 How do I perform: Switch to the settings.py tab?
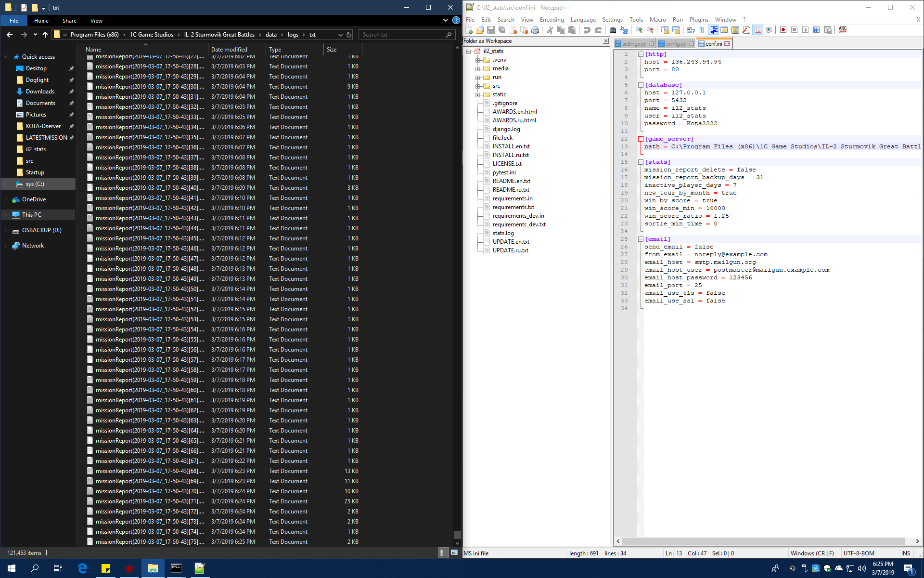(x=634, y=44)
